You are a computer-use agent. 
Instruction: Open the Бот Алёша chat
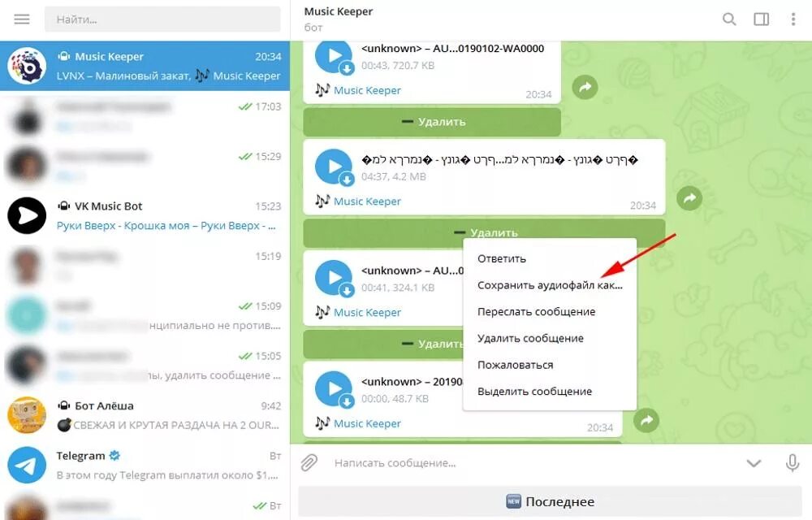click(x=145, y=415)
